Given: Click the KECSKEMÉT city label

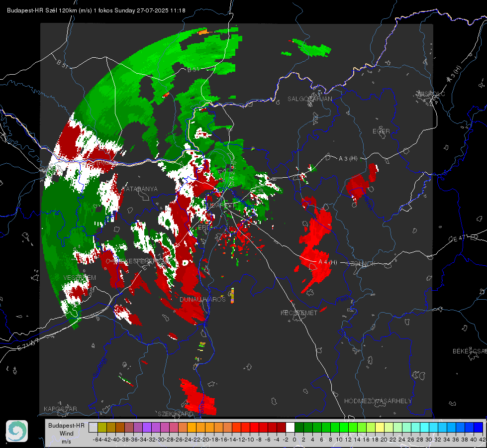Looking at the screenshot, I should [x=299, y=313].
